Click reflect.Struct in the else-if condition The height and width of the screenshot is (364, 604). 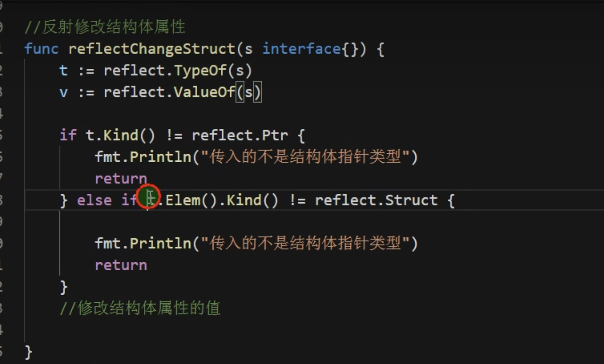coord(376,200)
